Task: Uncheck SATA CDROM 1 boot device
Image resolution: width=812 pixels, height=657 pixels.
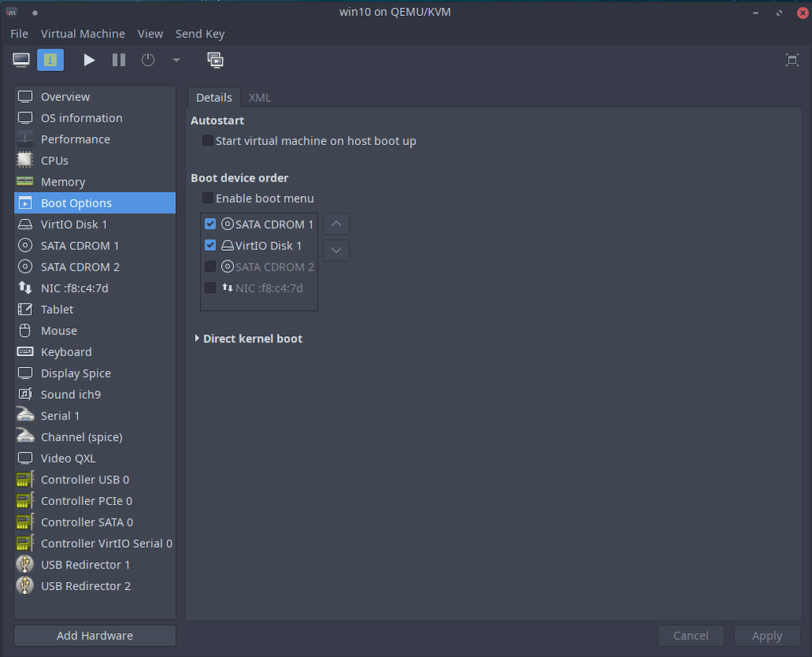Action: [x=210, y=225]
